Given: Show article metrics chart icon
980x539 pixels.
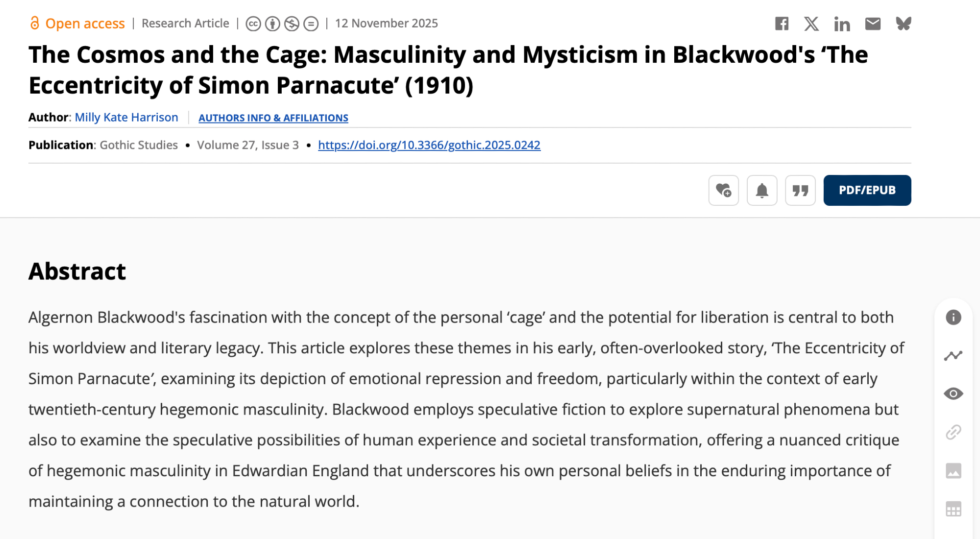Looking at the screenshot, I should click(953, 356).
